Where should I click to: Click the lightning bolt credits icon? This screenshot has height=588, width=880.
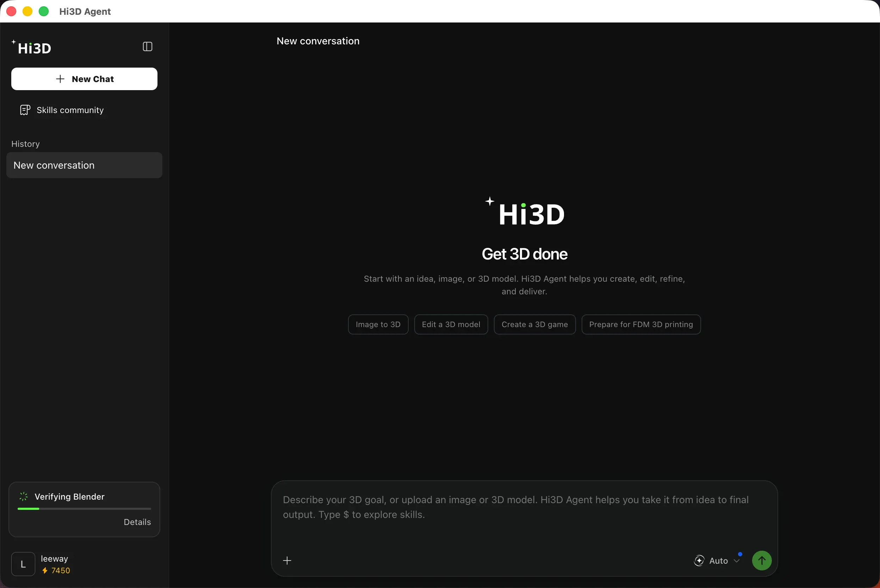coord(45,570)
